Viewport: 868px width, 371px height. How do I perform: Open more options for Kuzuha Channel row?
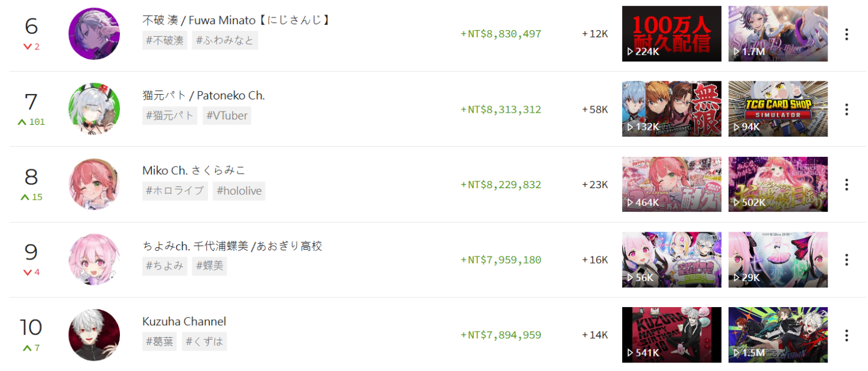coord(846,335)
